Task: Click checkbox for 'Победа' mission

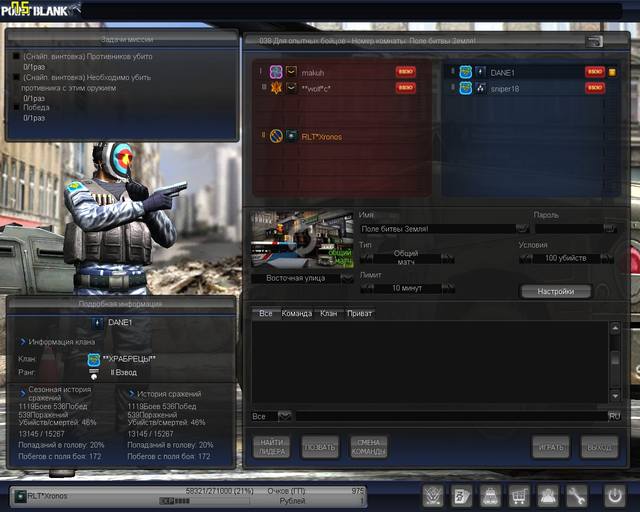Action: pos(16,107)
